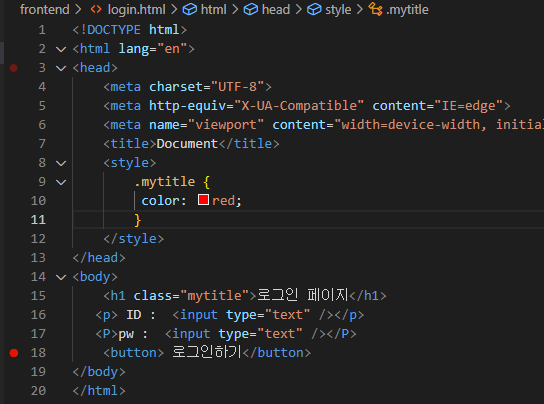Collapse the style block fold on line 8
544x404 pixels.
tap(61, 163)
